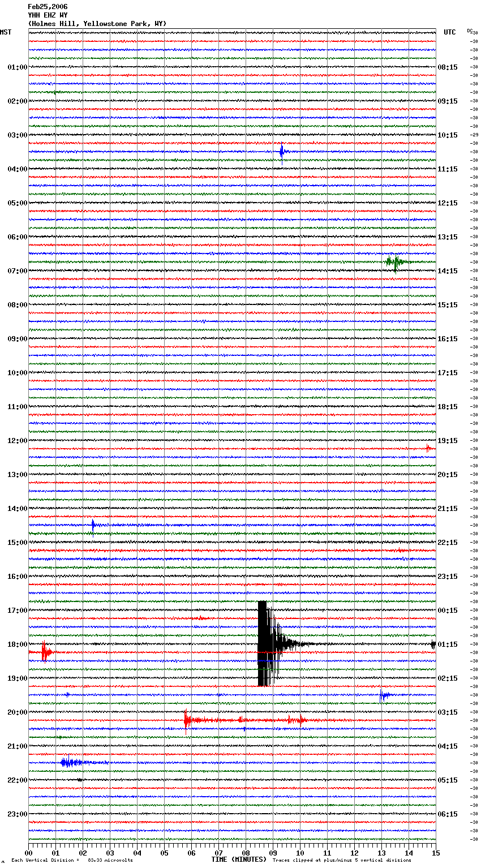Click the 22:15 UTC row label
481x868 pixels.
pyautogui.click(x=448, y=543)
